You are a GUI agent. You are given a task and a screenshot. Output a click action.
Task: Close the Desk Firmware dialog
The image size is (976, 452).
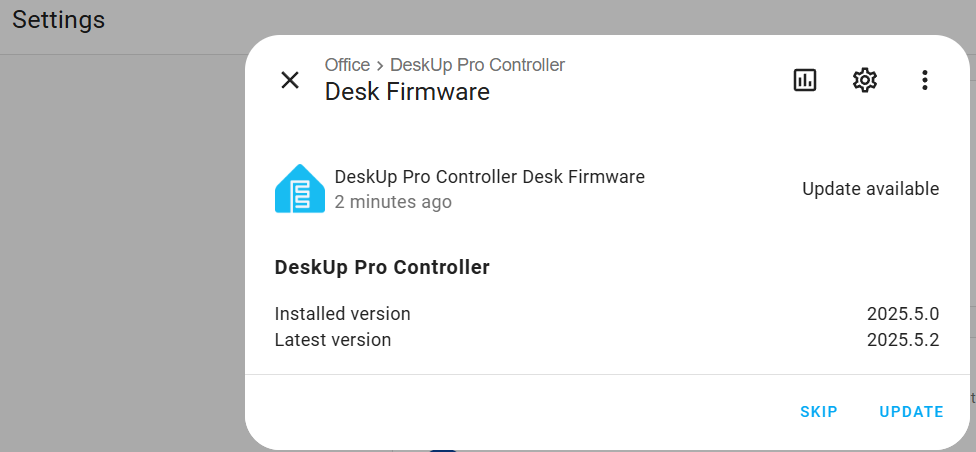[x=290, y=80]
